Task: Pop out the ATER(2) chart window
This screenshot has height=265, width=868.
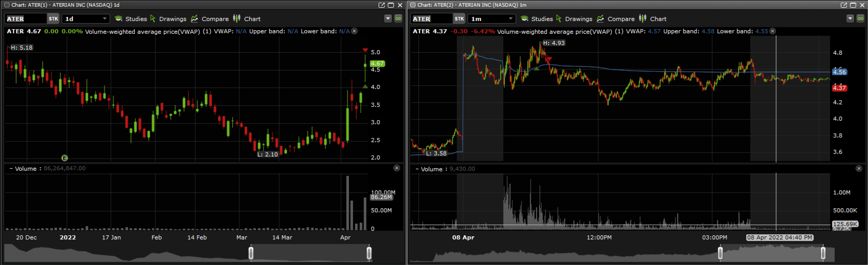Action: (844, 5)
